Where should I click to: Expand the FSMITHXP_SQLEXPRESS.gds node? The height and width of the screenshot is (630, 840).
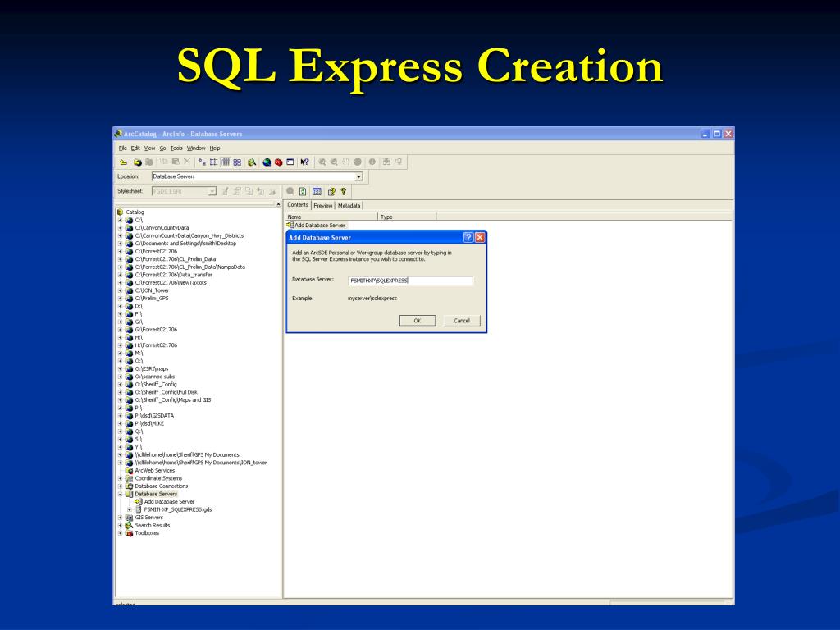point(129,509)
